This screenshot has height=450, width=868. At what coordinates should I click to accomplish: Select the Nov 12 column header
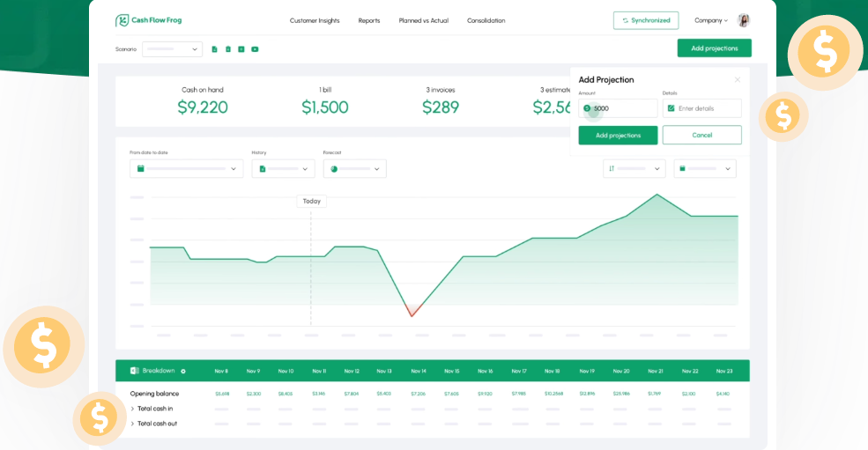tap(352, 372)
